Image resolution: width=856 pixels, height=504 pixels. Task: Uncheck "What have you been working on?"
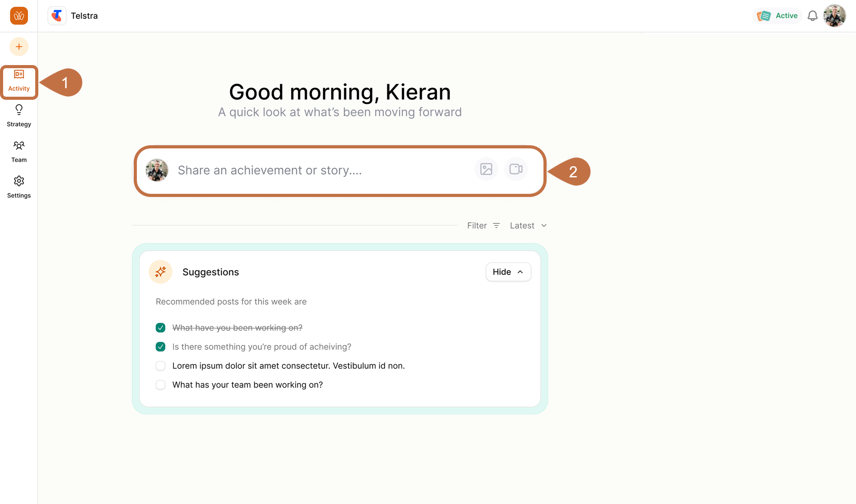[x=160, y=328]
